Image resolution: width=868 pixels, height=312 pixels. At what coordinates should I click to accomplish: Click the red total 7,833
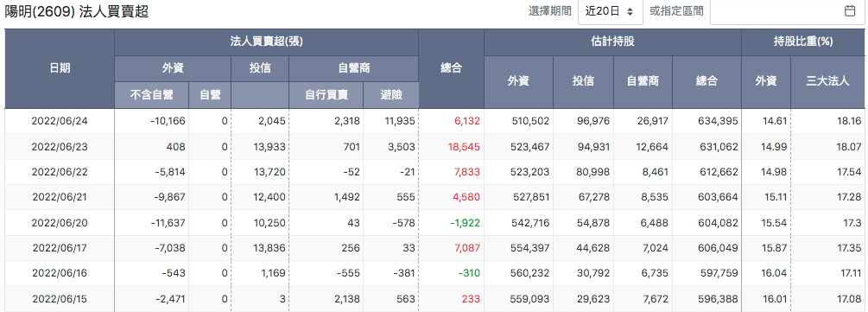tap(468, 172)
